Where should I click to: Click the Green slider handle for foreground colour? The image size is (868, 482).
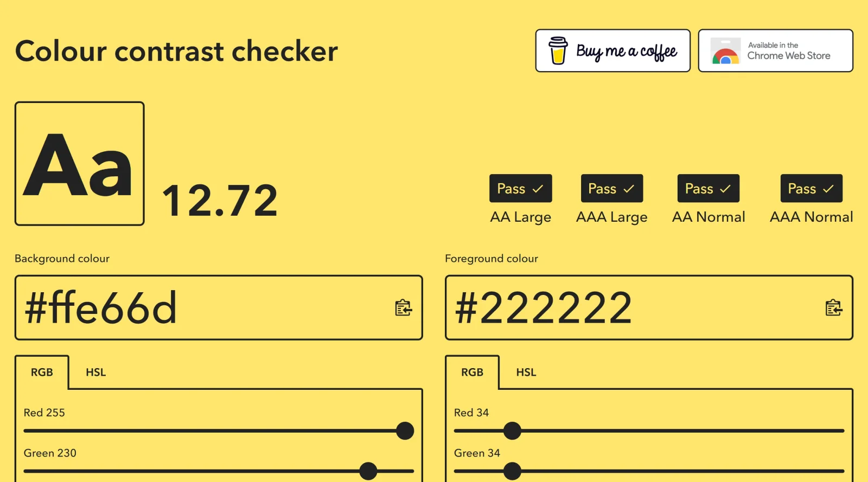(x=512, y=471)
